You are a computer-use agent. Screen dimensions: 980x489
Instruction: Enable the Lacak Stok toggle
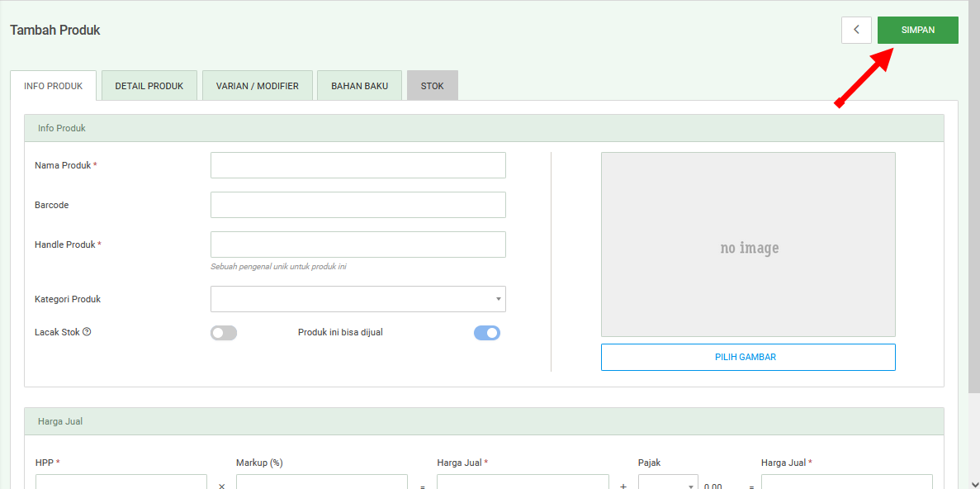(x=224, y=333)
